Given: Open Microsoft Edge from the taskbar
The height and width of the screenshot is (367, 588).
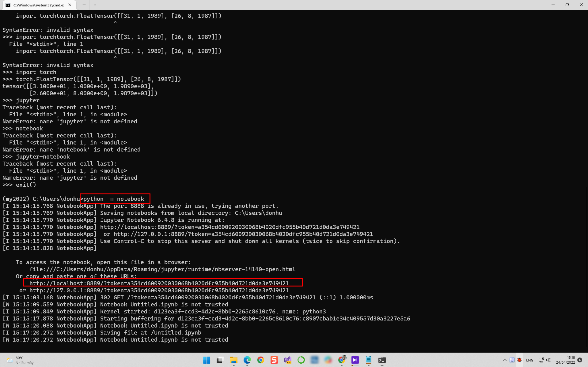Looking at the screenshot, I should point(247,360).
